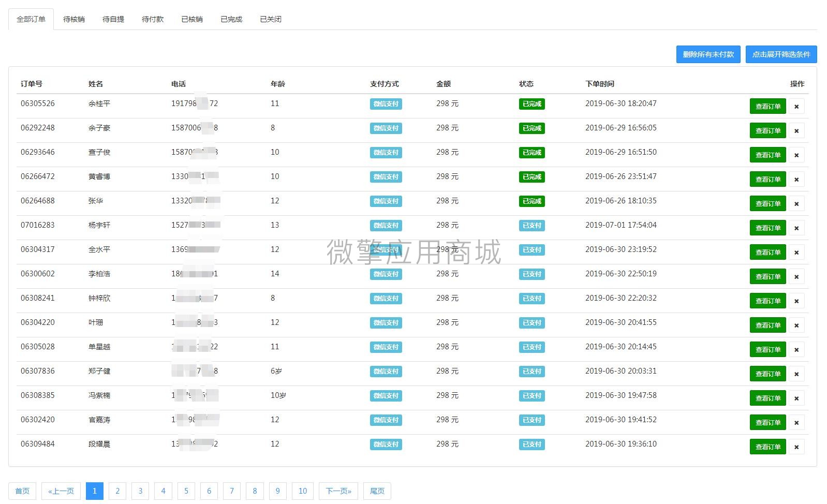Open 查看订单 for 冯紫楠's order

click(x=768, y=398)
